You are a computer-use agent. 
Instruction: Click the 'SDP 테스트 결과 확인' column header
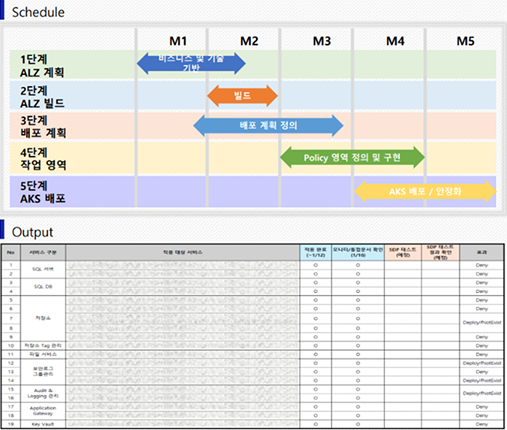click(x=440, y=252)
